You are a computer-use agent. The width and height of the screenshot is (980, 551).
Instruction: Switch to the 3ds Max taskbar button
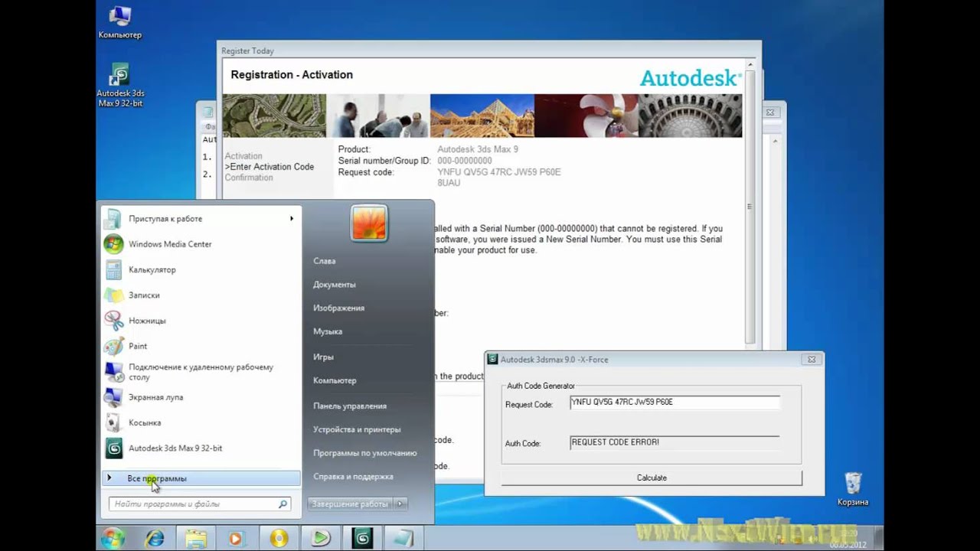362,538
